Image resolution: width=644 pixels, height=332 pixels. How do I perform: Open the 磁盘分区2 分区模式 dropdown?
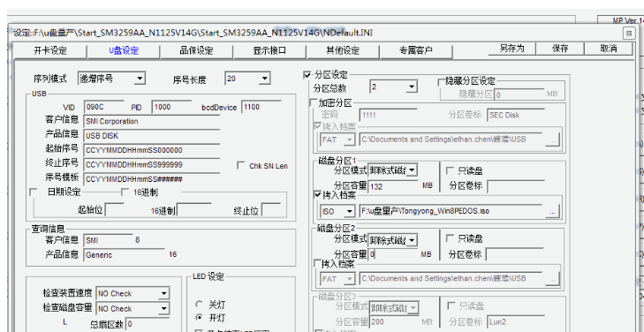(412, 239)
